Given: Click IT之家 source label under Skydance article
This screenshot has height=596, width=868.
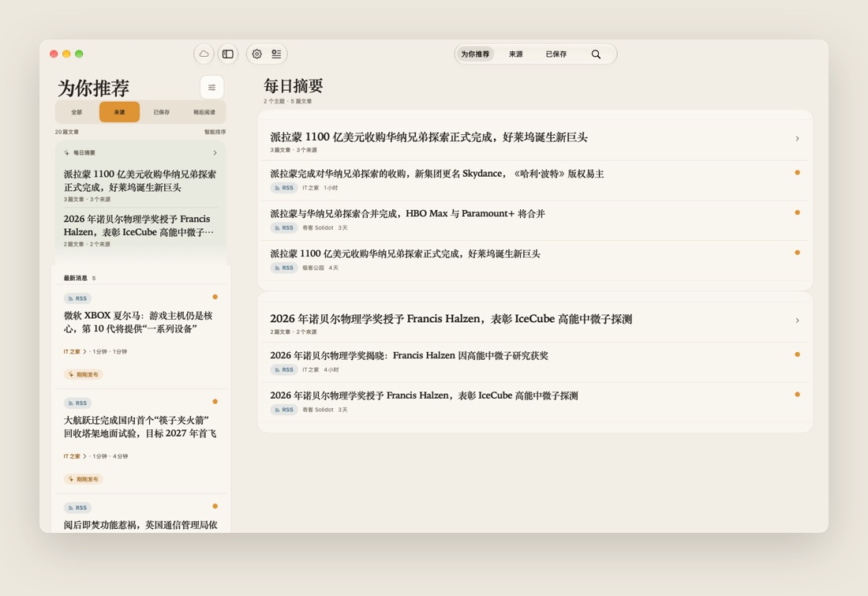Looking at the screenshot, I should [x=311, y=188].
